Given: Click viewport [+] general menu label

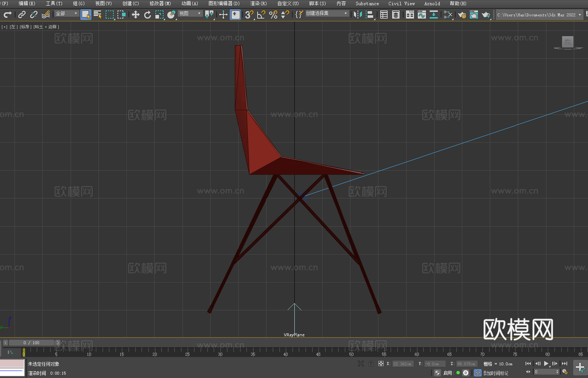Looking at the screenshot, I should click(4, 27).
